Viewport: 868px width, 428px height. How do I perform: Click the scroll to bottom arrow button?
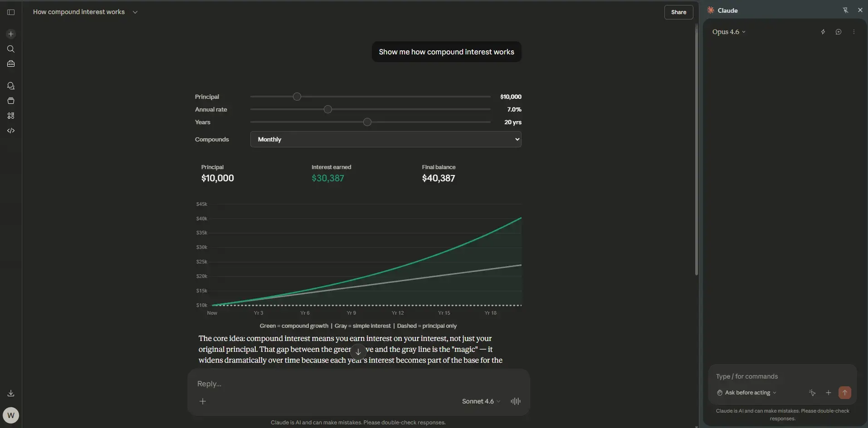[358, 352]
